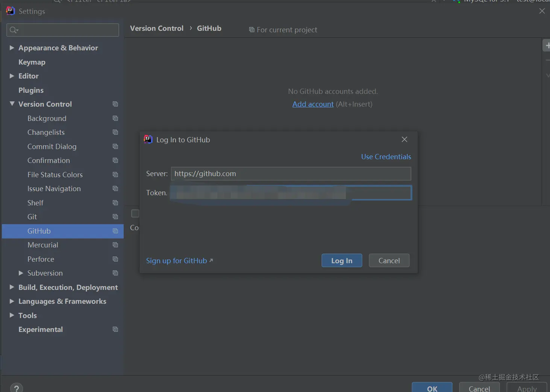
Task: Click the help question mark icon
Action: point(17,388)
